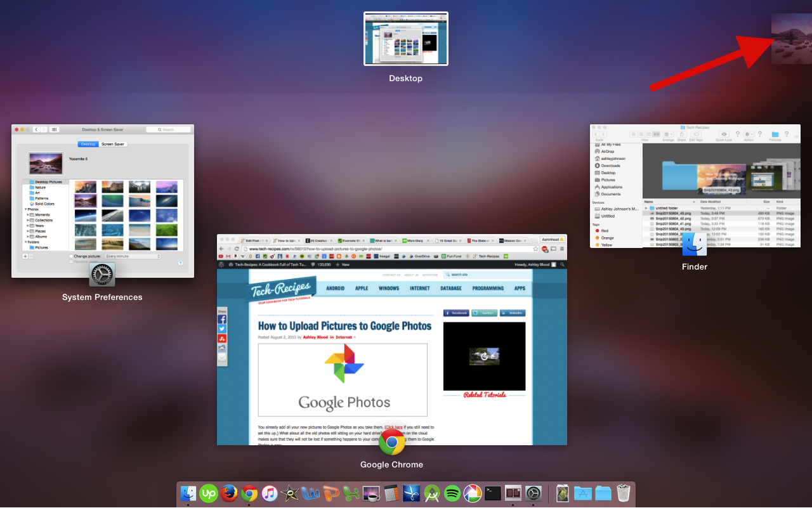Click the Twitter icon in the page's Share sidebar
Screen dimensions: 812x508
pos(222,329)
